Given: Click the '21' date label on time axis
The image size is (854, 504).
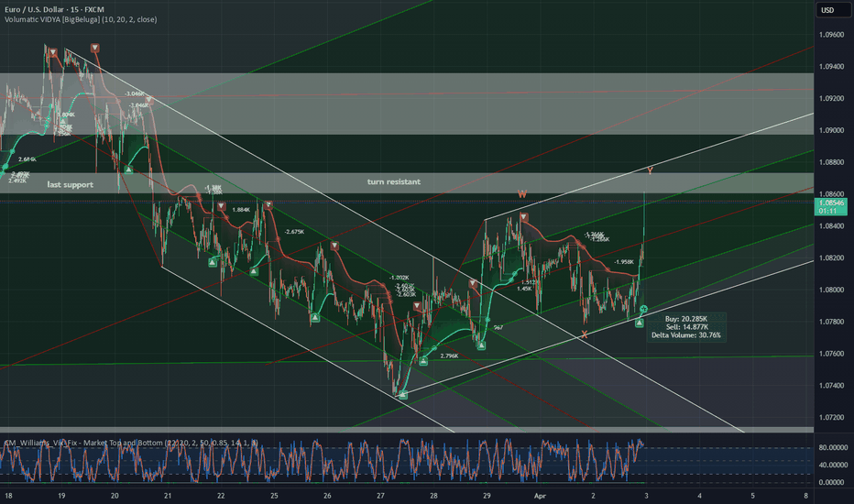Looking at the screenshot, I should pos(168,496).
